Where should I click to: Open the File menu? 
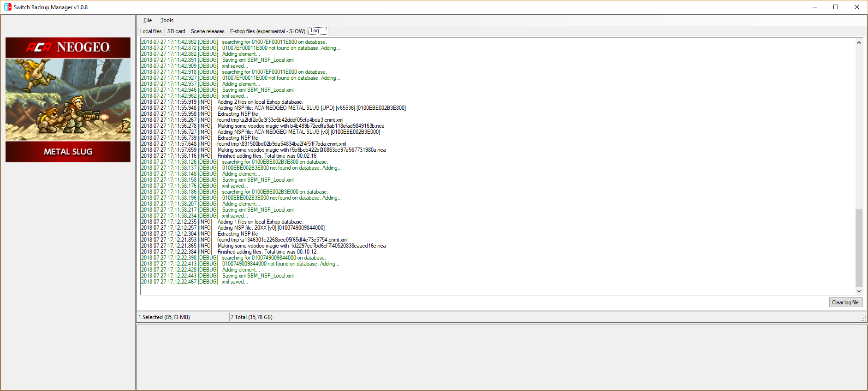click(x=148, y=20)
